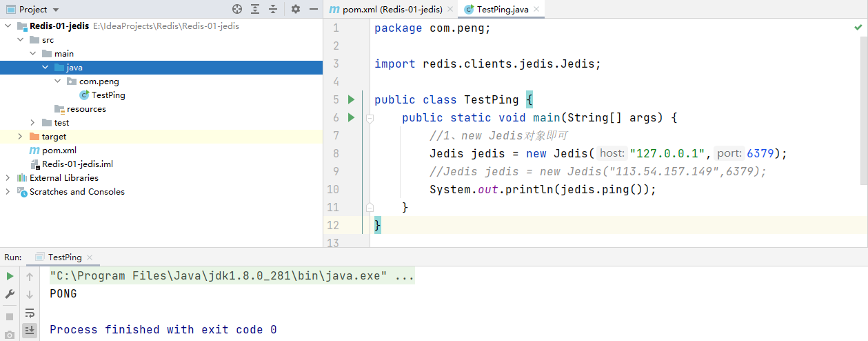Close the TestPing run tab
868x341 pixels.
pos(90,257)
